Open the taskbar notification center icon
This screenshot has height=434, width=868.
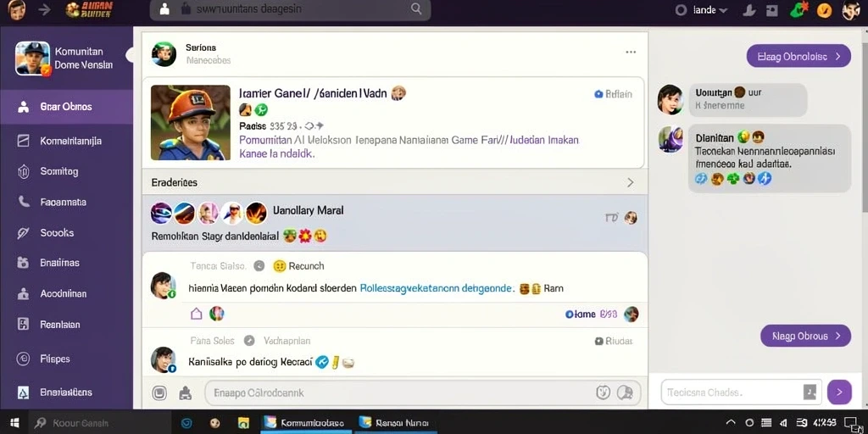852,423
